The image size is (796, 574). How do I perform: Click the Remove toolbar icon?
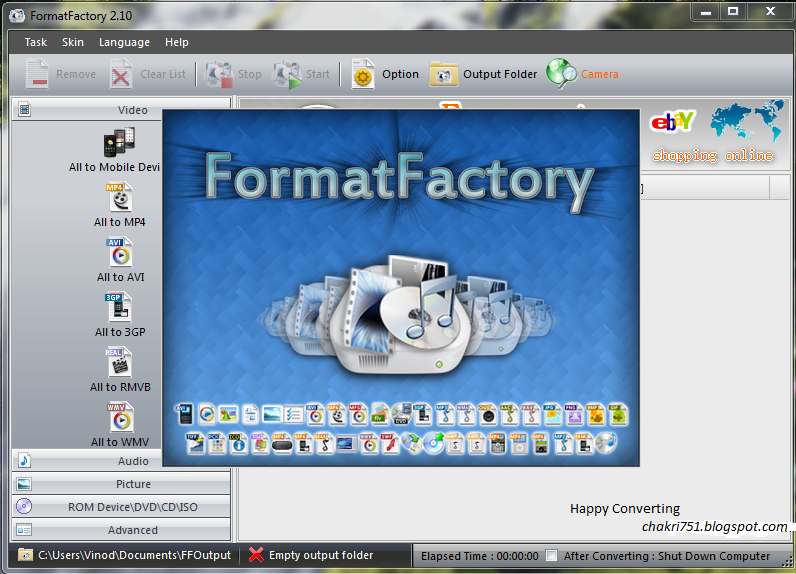[x=37, y=74]
